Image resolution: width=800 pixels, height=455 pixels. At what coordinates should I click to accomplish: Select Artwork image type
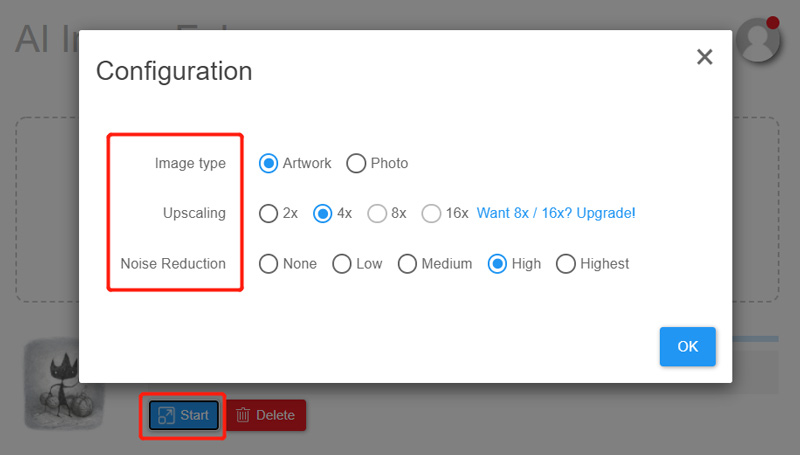pyautogui.click(x=268, y=163)
